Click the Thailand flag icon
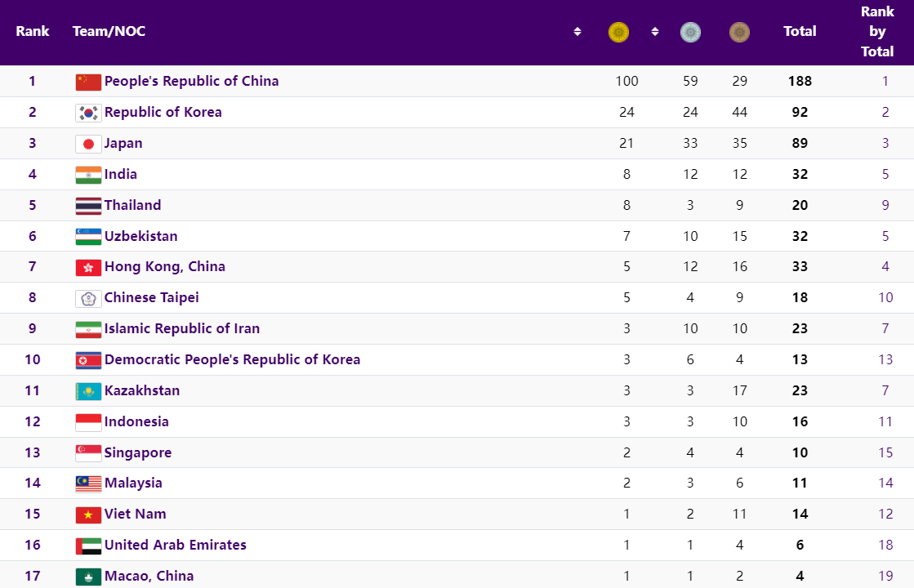914x588 pixels. (88, 206)
